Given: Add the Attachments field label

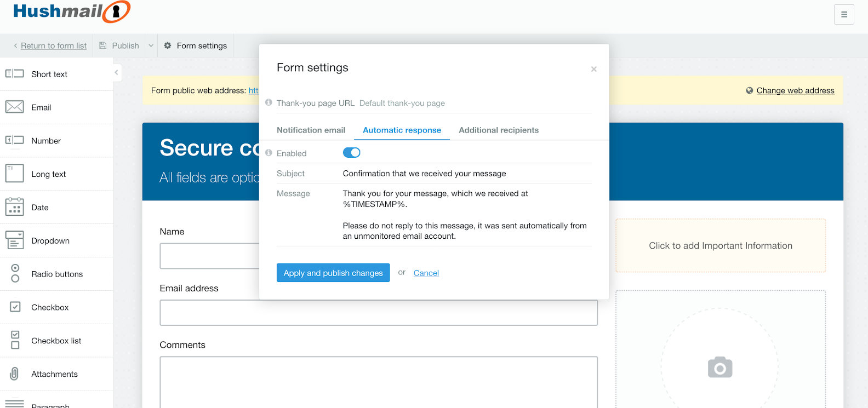Looking at the screenshot, I should click(54, 374).
